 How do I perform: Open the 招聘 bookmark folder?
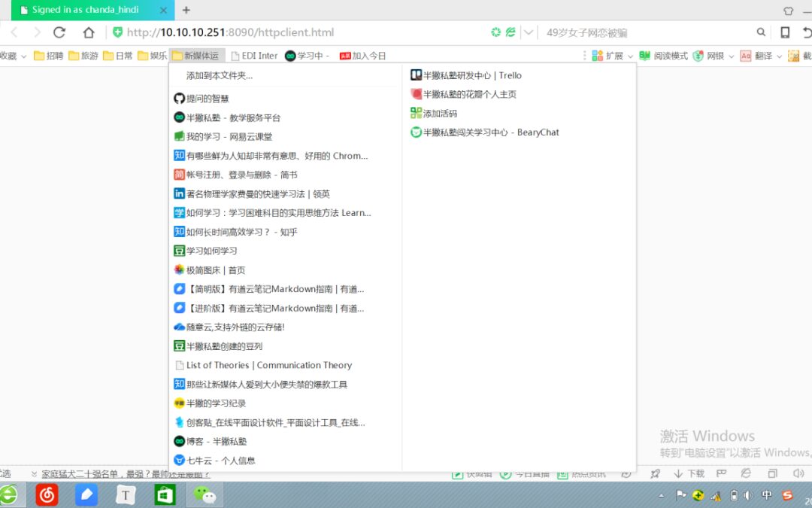49,56
